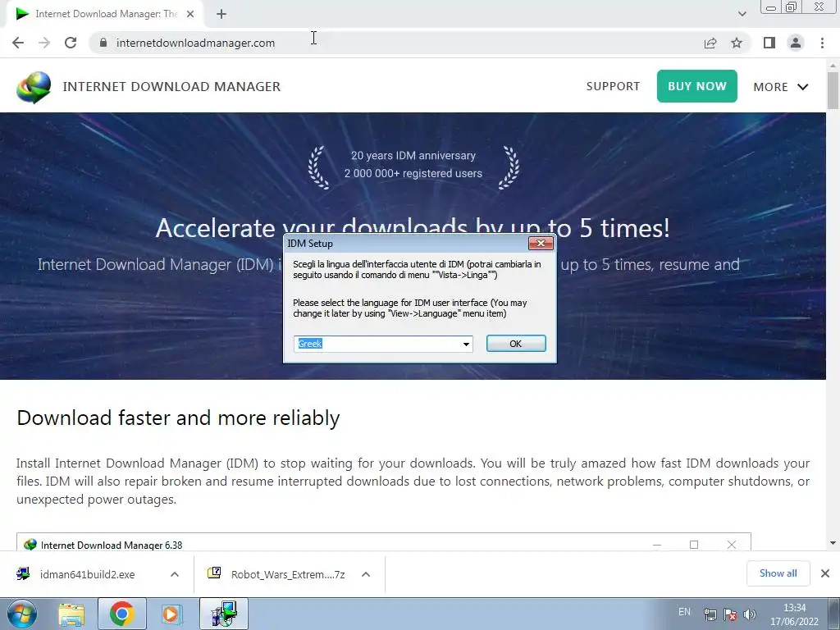Click the IDM installer taskbar icon
Screen dimensions: 840x630
224,614
